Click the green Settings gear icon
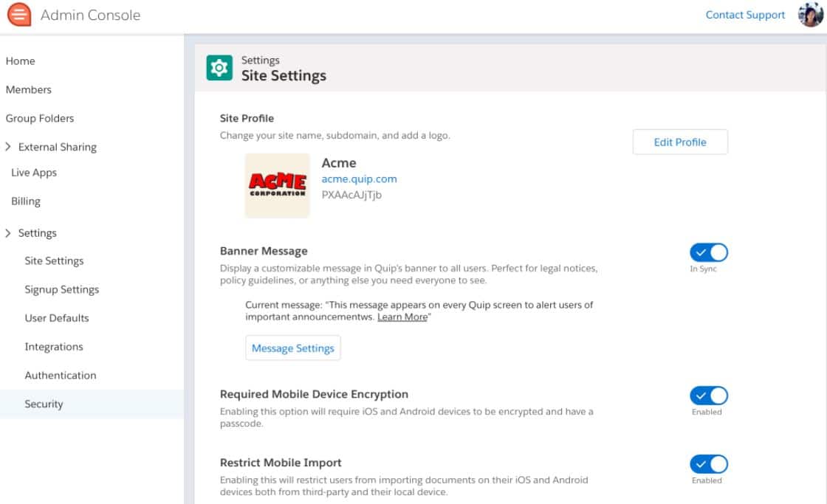 219,68
